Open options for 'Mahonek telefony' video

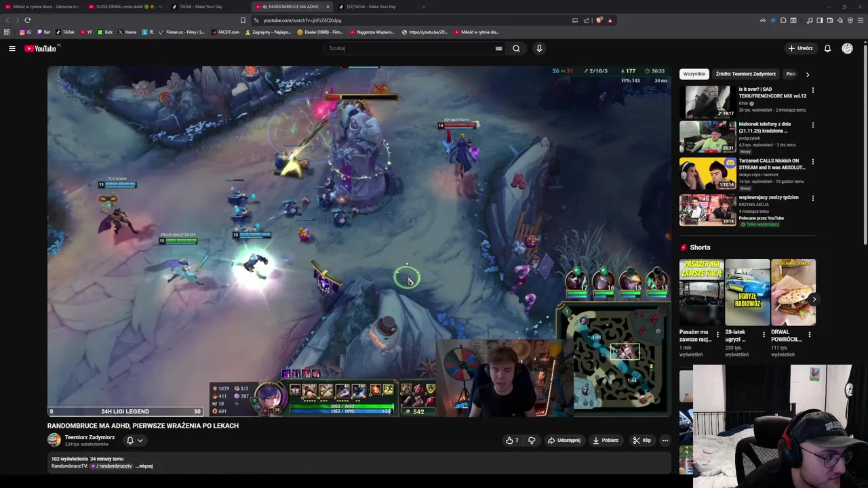point(812,125)
